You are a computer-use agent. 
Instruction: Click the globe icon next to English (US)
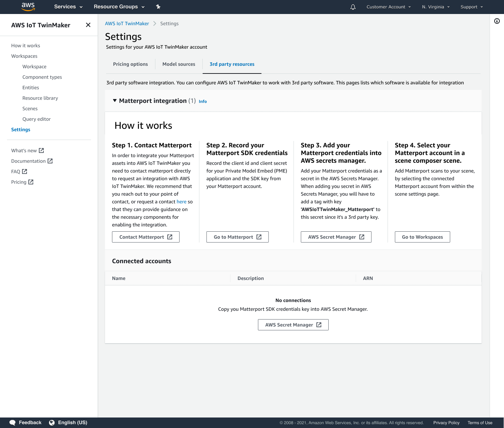[x=52, y=422]
